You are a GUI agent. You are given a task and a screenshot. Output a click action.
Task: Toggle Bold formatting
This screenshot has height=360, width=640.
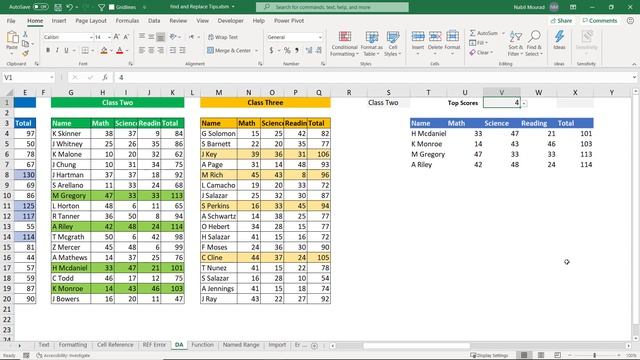tap(48, 50)
